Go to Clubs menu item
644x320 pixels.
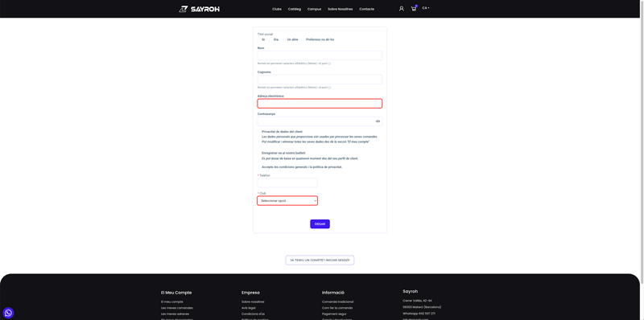[277, 9]
